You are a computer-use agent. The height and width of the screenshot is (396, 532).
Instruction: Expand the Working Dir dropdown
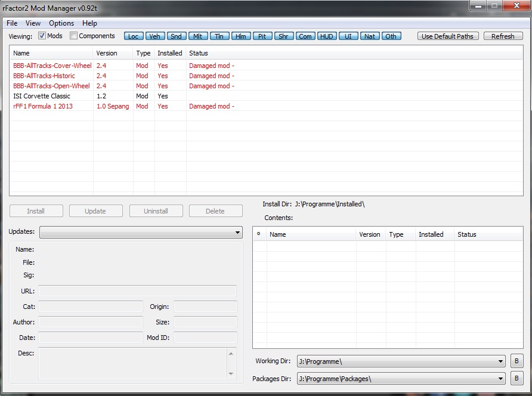[401, 361]
